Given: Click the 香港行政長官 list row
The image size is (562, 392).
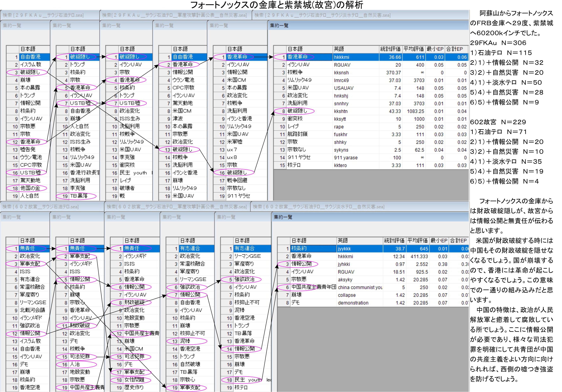Looking at the screenshot, I should 85,173.
